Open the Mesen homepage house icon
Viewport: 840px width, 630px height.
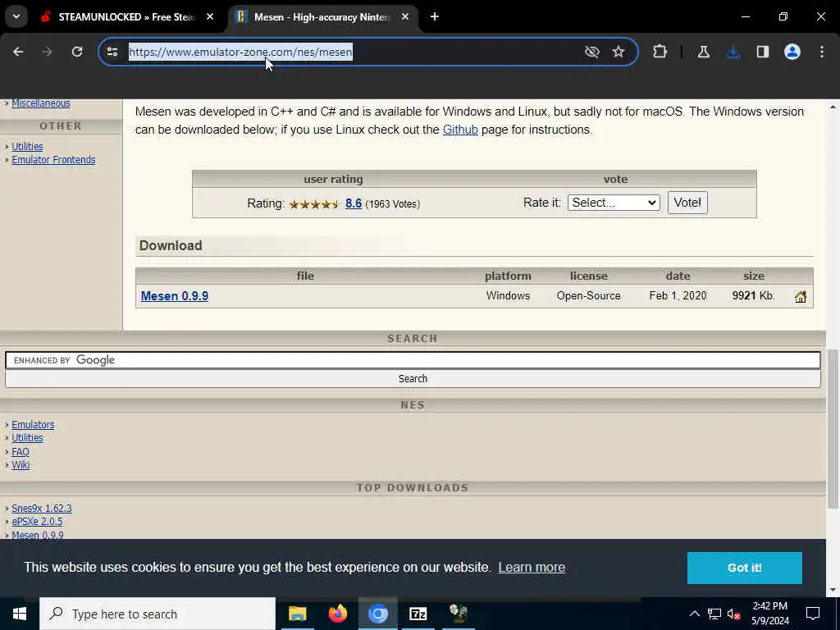pyautogui.click(x=801, y=297)
